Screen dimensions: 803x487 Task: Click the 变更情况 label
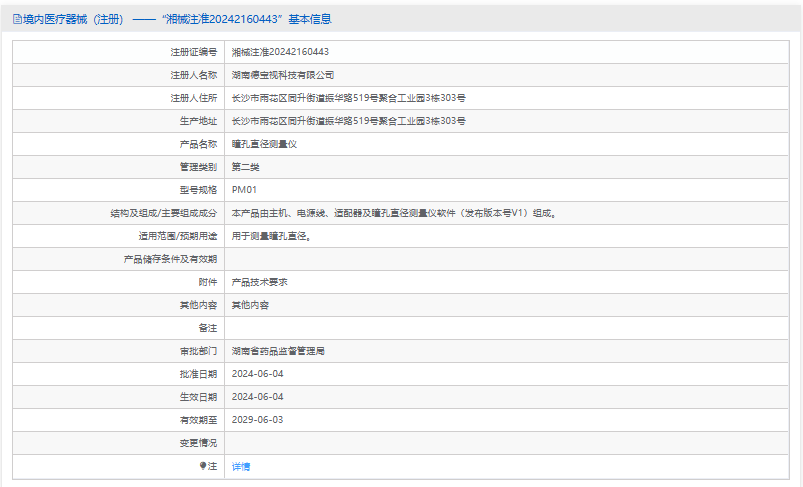point(198,443)
